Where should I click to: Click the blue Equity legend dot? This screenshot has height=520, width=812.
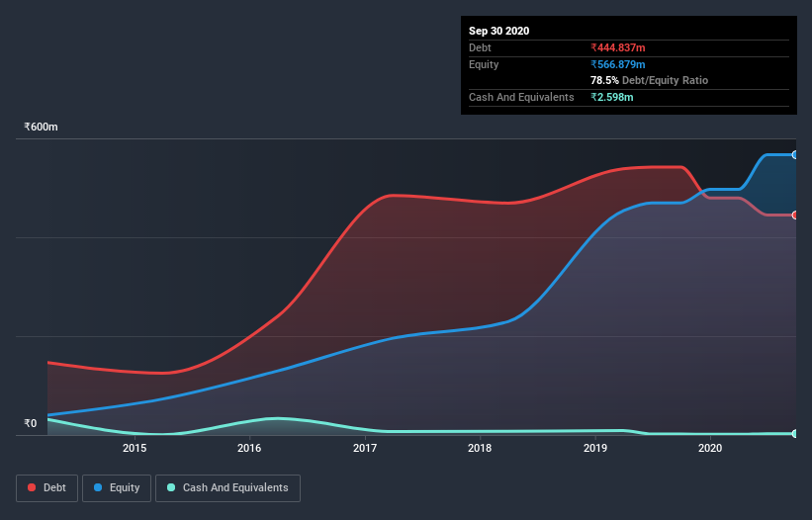point(97,487)
